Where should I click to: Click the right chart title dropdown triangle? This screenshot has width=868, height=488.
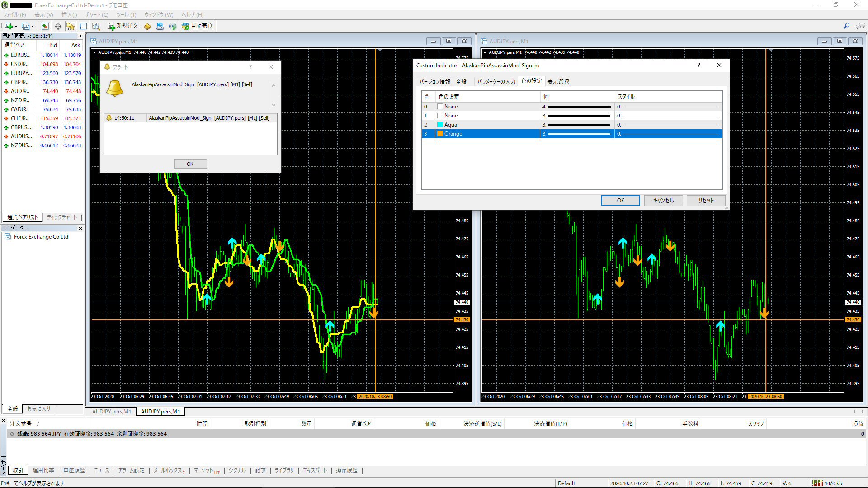coord(485,52)
